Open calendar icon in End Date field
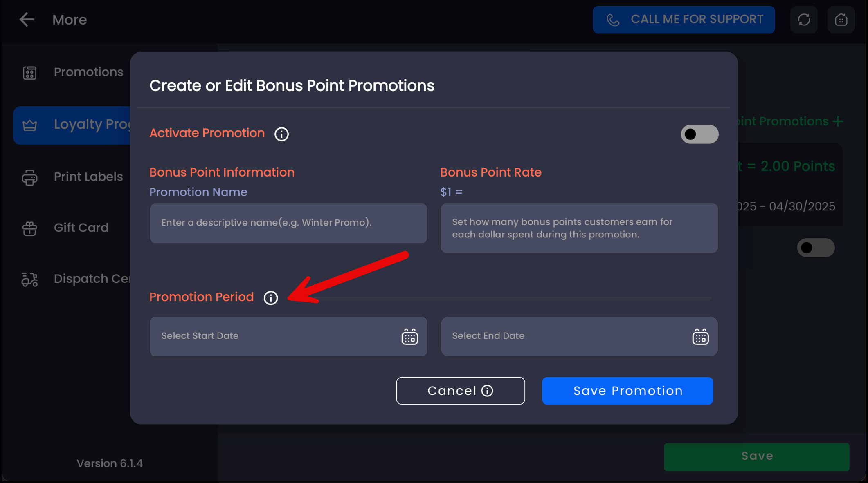Screen dimensions: 868x483 pos(700,337)
